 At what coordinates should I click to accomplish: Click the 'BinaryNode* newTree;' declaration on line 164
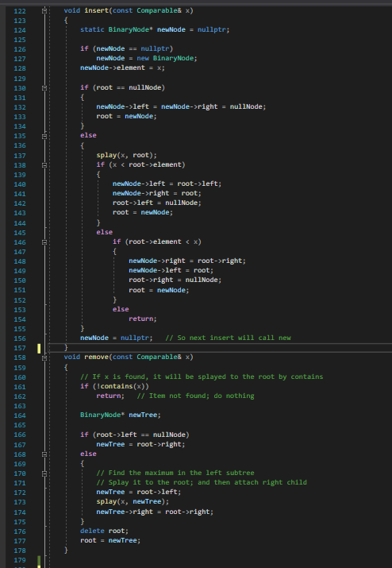pyautogui.click(x=121, y=415)
